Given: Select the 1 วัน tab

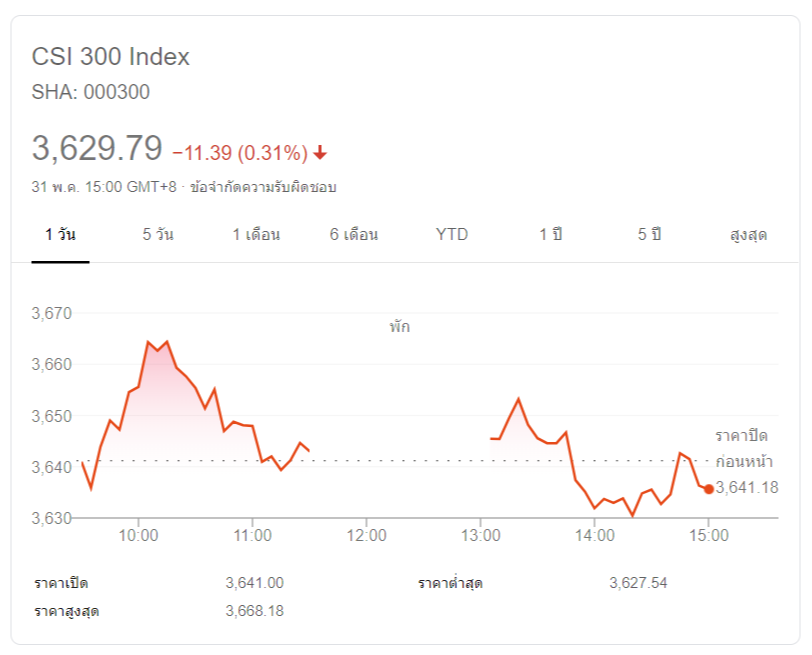Looking at the screenshot, I should (60, 235).
